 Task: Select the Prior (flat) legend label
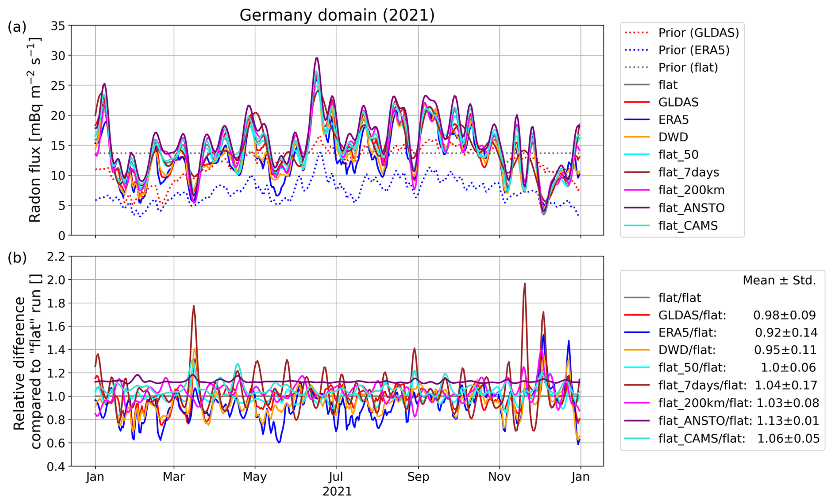(x=688, y=67)
